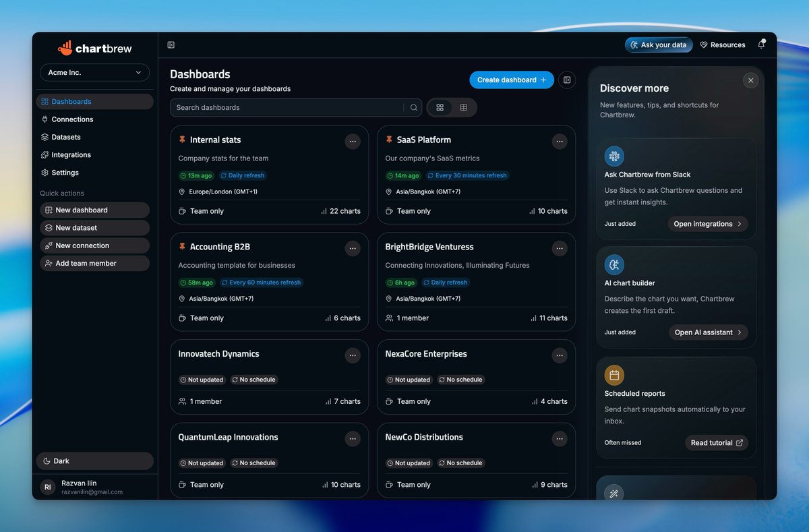The image size is (809, 532).
Task: Open the Resources menu
Action: [x=723, y=45]
